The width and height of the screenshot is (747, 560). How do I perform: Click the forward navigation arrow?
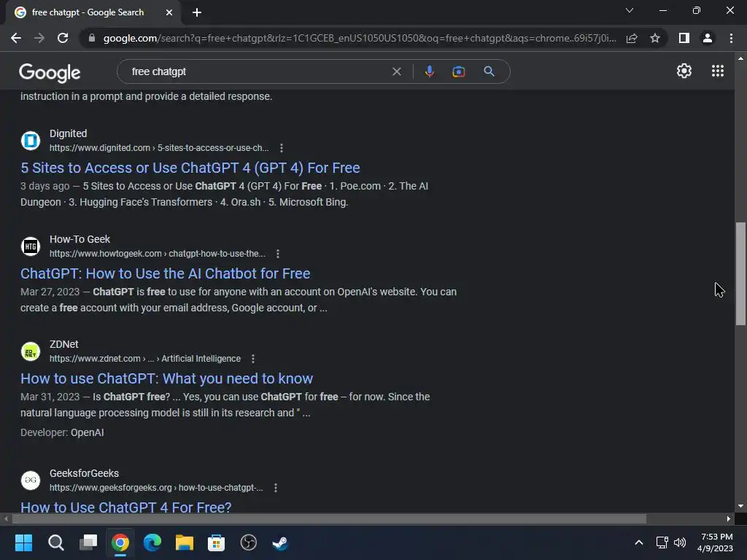39,38
